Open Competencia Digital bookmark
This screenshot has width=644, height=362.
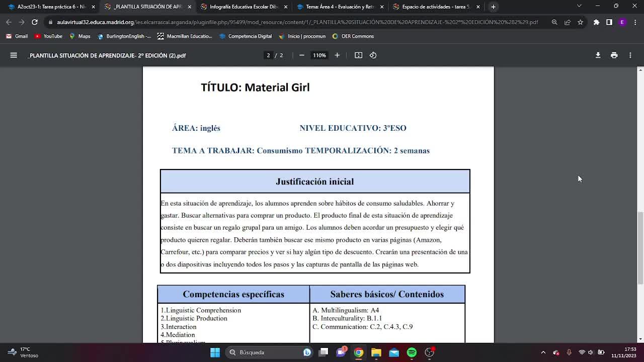(x=246, y=36)
